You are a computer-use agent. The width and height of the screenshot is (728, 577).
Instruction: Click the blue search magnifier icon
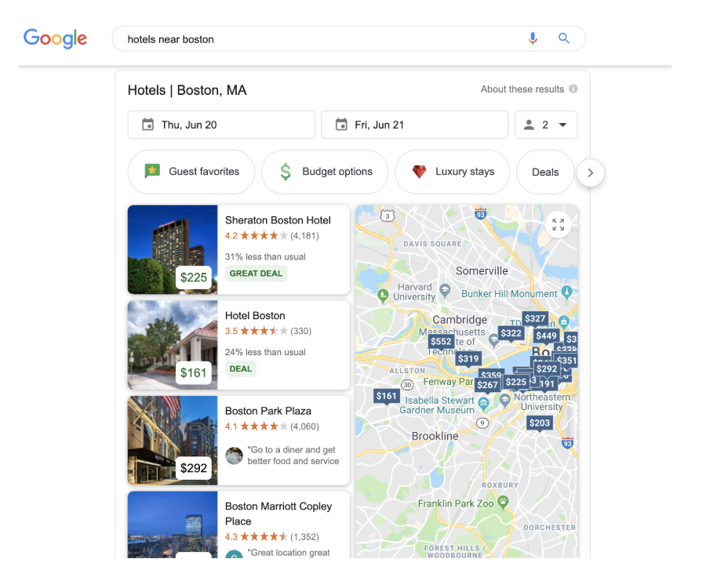click(563, 38)
